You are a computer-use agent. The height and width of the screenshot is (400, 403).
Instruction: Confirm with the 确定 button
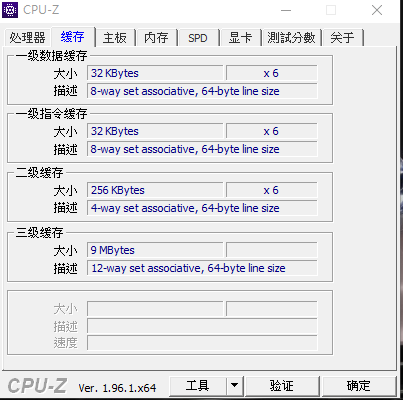tap(359, 386)
